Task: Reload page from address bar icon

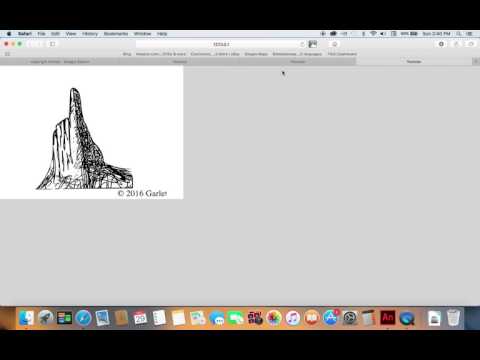Action: tap(302, 44)
